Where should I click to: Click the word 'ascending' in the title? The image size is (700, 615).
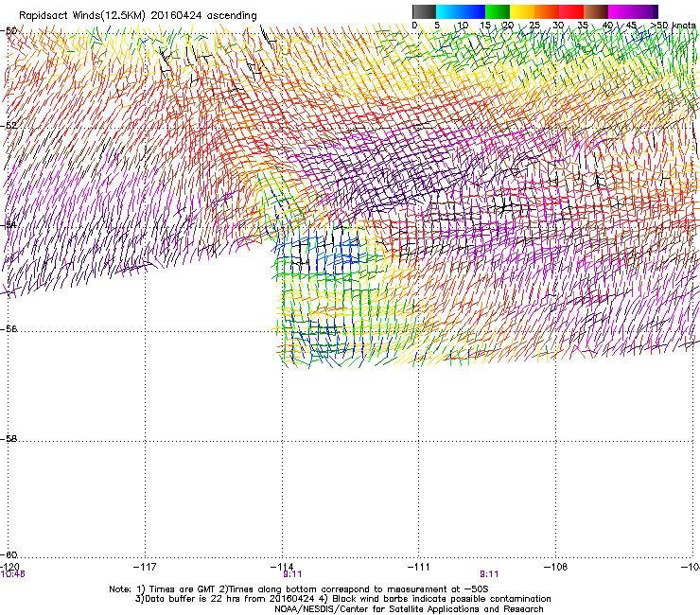click(x=232, y=16)
